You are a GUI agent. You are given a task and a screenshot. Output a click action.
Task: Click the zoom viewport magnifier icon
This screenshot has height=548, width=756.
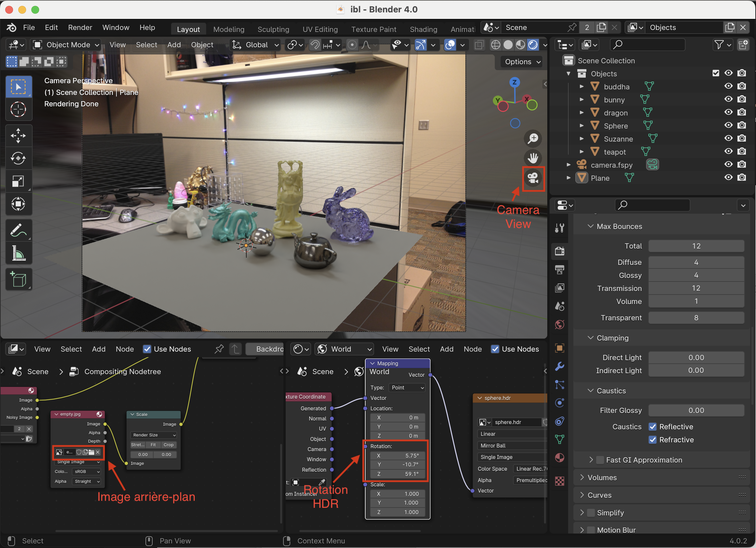533,138
